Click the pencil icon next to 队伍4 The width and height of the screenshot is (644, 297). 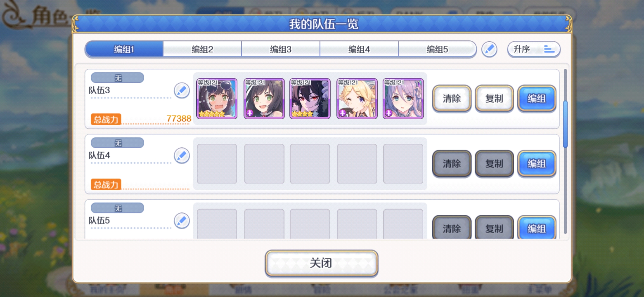(x=182, y=156)
